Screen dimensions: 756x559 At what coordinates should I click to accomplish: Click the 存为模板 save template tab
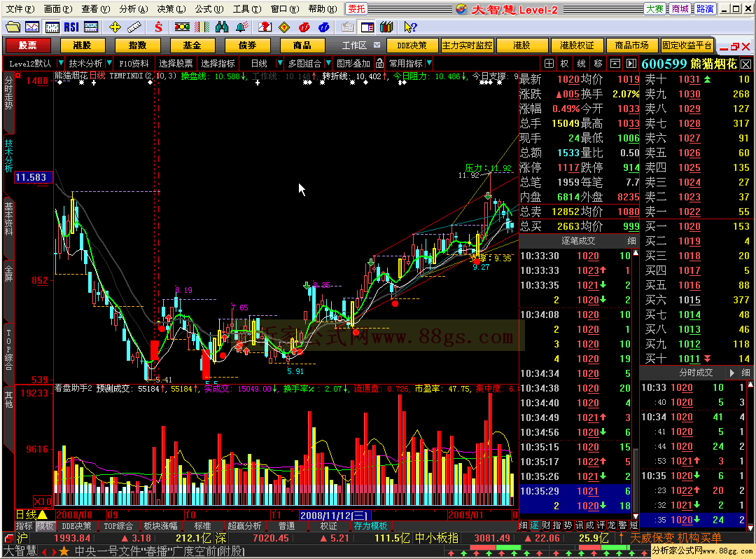point(371,525)
